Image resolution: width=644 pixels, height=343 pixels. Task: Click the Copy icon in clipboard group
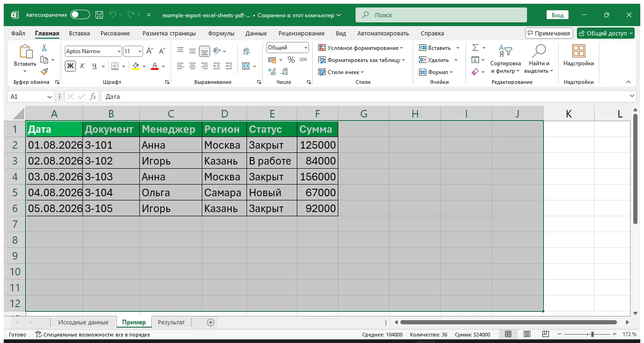coord(44,60)
